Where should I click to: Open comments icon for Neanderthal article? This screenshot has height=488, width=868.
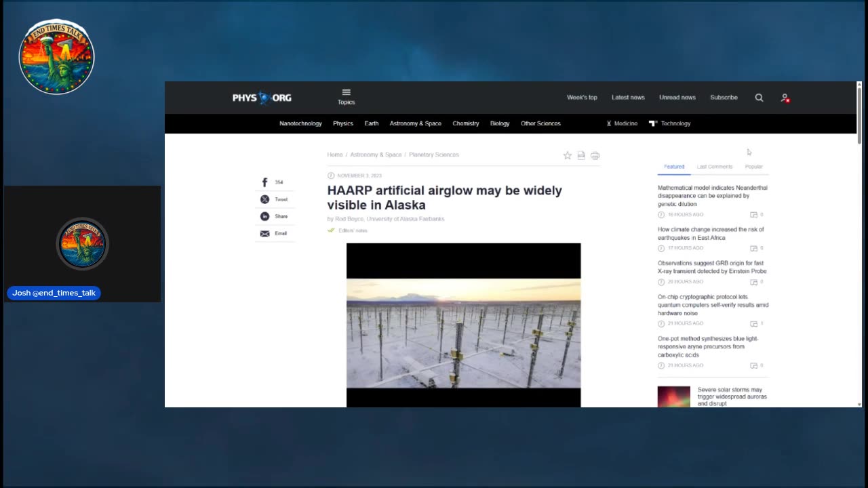tap(753, 215)
